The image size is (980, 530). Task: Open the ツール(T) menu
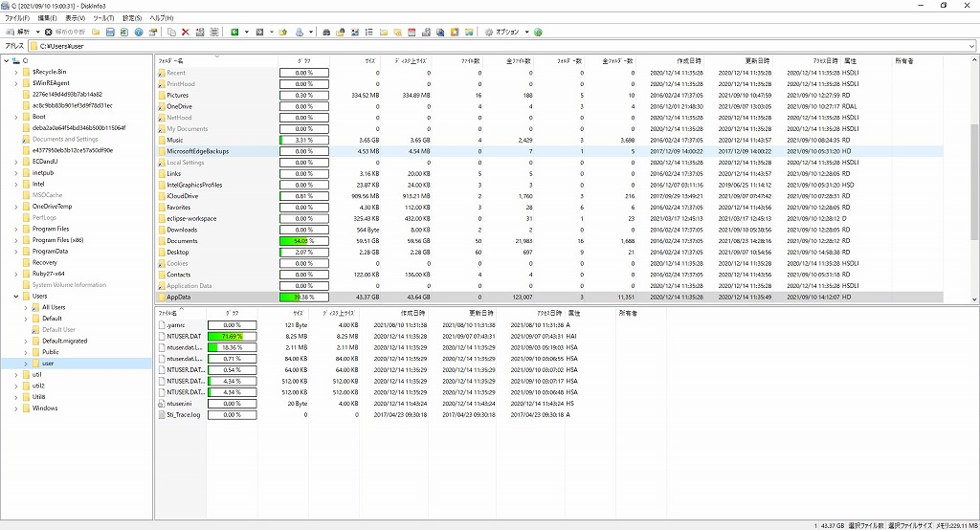coord(103,18)
